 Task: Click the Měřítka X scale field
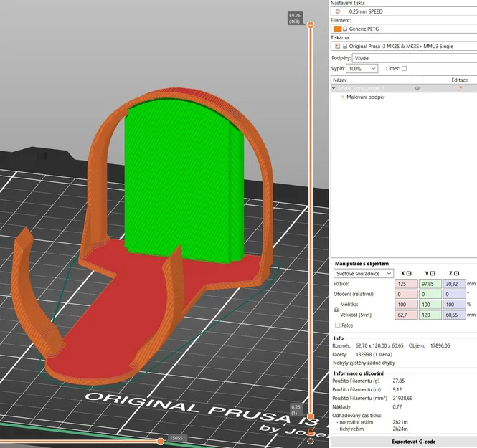click(x=406, y=305)
